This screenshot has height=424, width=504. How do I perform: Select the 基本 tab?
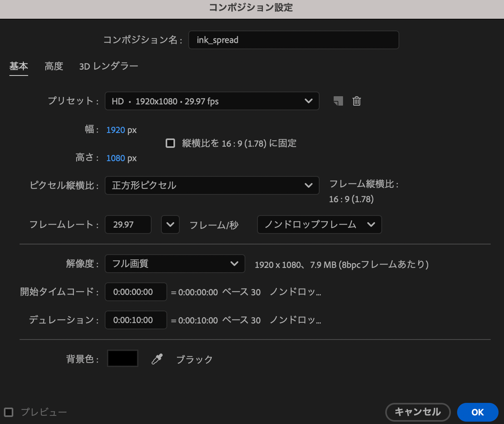coord(19,66)
